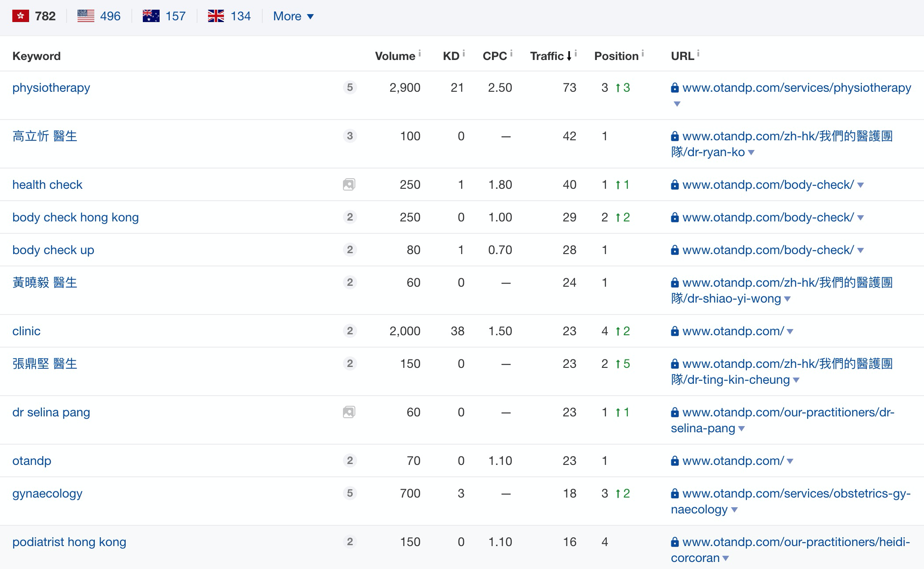Expand URL dropdown in body check hong kong row
The image size is (924, 569).
click(861, 218)
